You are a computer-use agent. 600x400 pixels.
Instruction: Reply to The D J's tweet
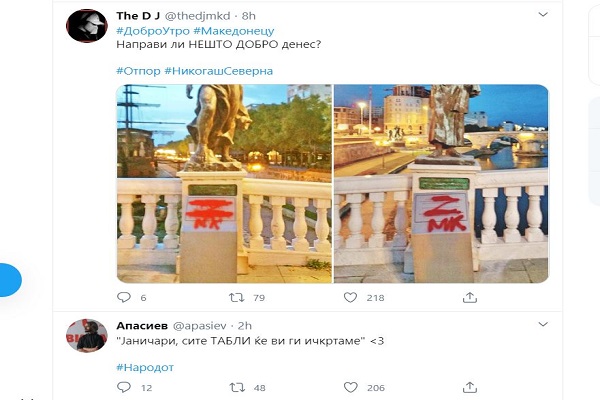(x=124, y=297)
